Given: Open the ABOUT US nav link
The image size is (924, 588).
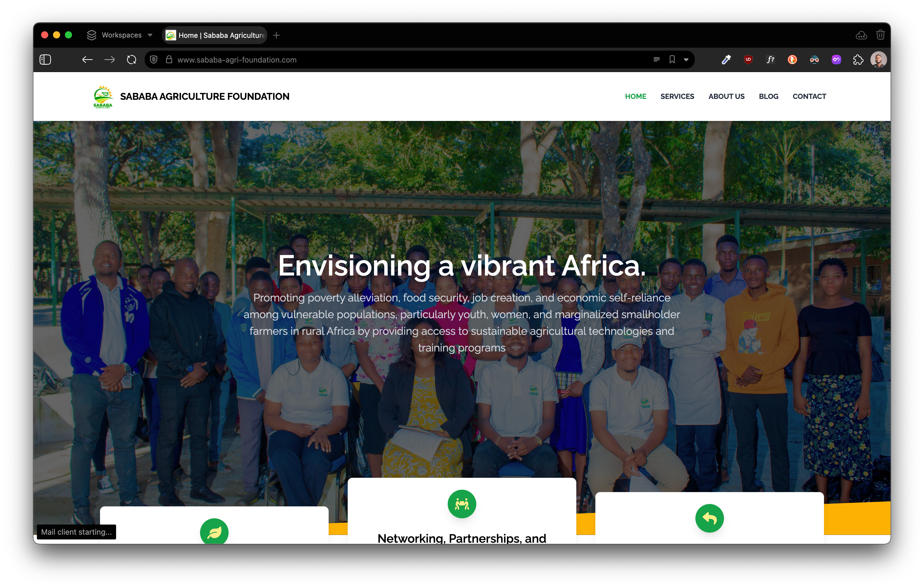Looking at the screenshot, I should tap(726, 97).
